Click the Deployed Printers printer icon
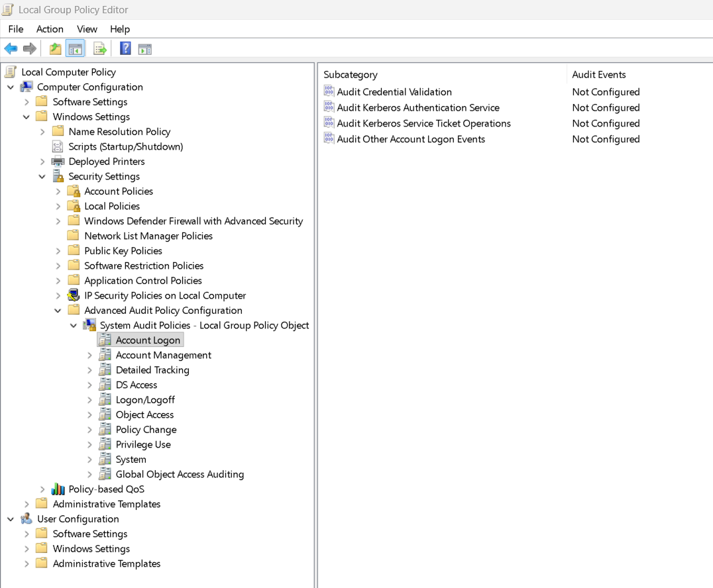713x588 pixels. pyautogui.click(x=58, y=162)
